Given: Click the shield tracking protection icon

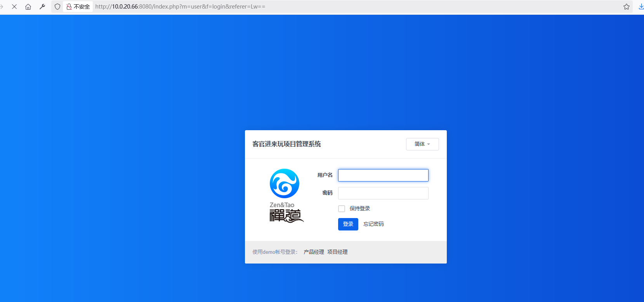Looking at the screenshot, I should point(57,7).
